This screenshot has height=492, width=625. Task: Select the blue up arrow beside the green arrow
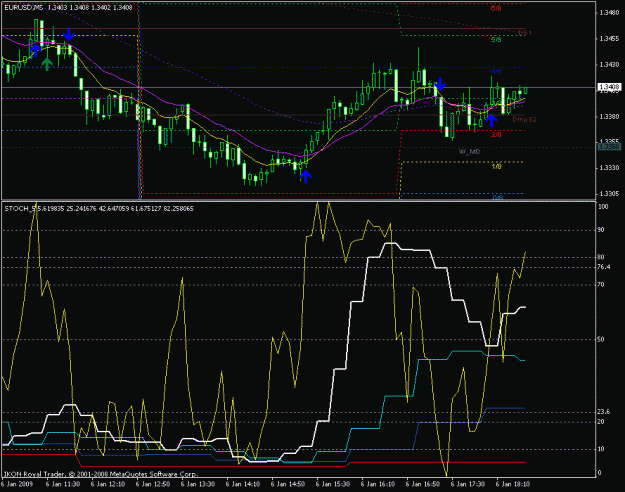(35, 50)
